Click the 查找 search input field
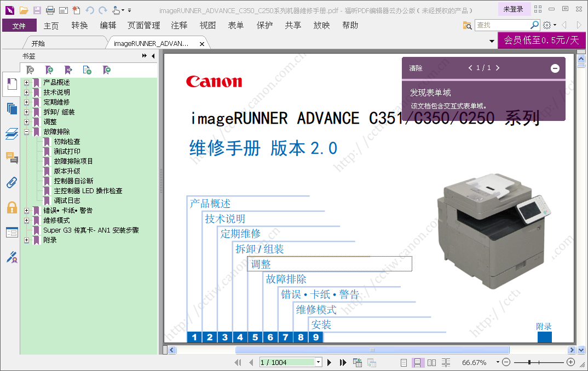This screenshot has width=588, height=371. (x=501, y=25)
